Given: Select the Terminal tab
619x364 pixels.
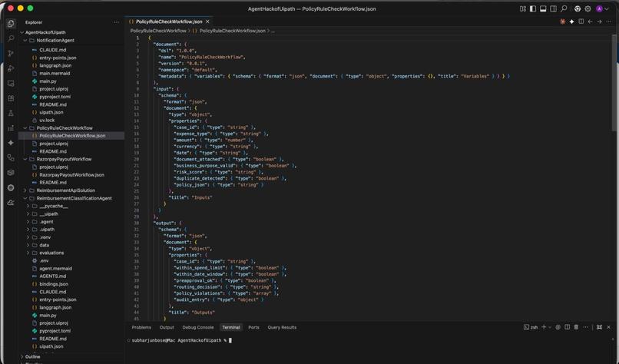Looking at the screenshot, I should pos(231,327).
